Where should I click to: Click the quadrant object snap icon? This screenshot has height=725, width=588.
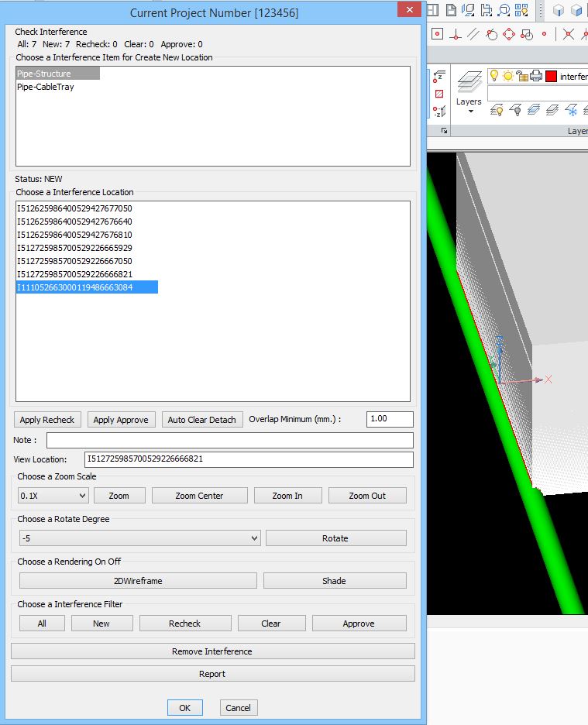509,34
